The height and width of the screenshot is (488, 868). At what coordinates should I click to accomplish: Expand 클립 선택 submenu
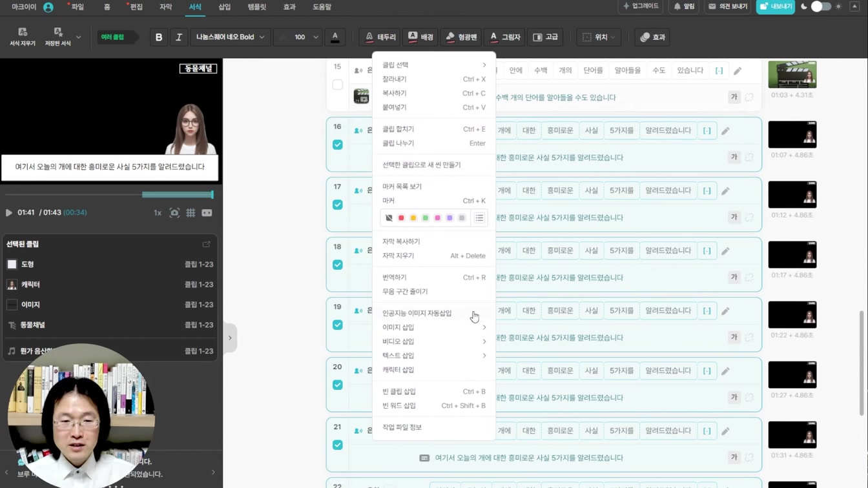click(x=434, y=65)
